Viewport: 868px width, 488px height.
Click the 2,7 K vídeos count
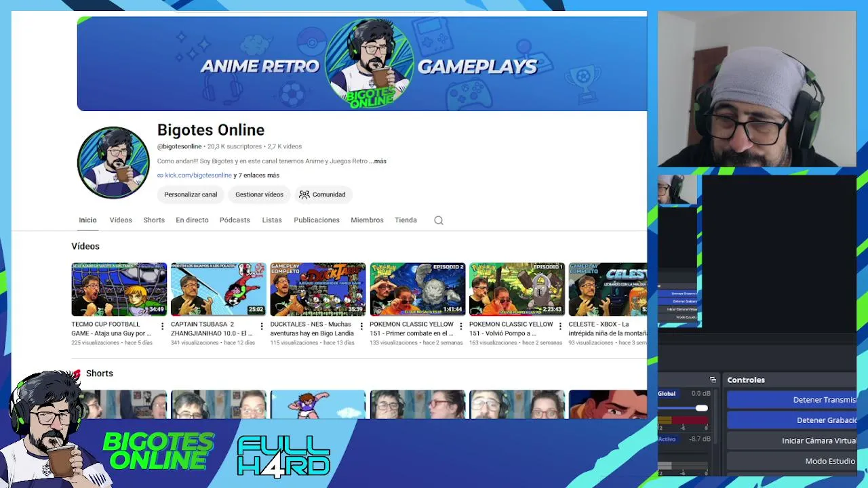pos(285,146)
